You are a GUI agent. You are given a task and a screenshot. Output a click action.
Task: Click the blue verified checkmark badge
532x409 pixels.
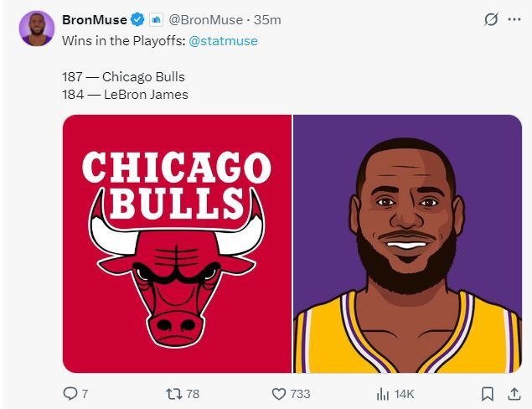(x=137, y=20)
